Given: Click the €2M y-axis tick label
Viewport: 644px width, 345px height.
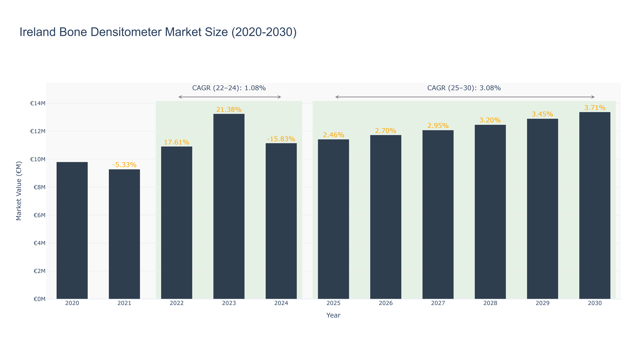Looking at the screenshot, I should (x=39, y=271).
